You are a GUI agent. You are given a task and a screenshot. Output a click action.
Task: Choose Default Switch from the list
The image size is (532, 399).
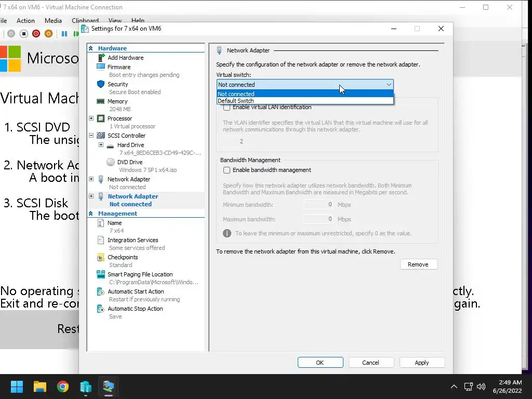coord(305,101)
